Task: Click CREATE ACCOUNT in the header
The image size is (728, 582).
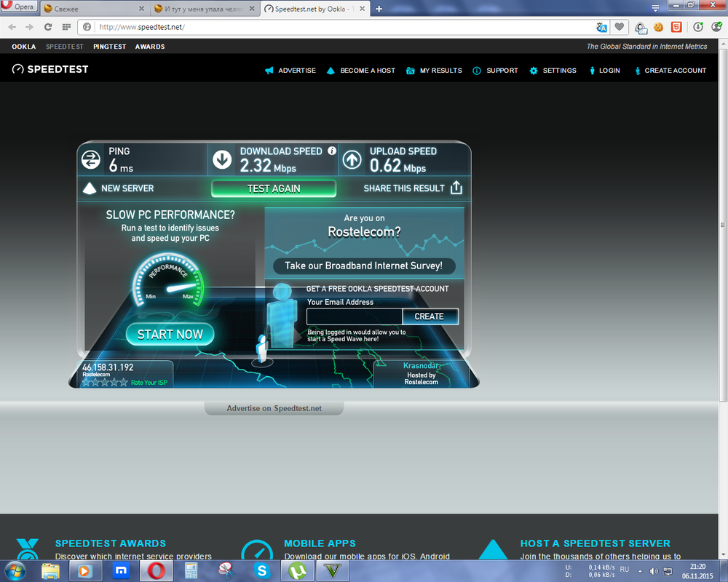Action: pos(670,71)
